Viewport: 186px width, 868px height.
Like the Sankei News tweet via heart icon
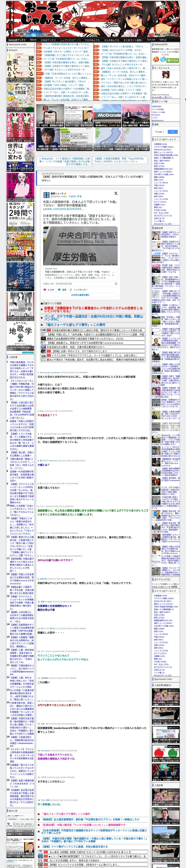45,289
